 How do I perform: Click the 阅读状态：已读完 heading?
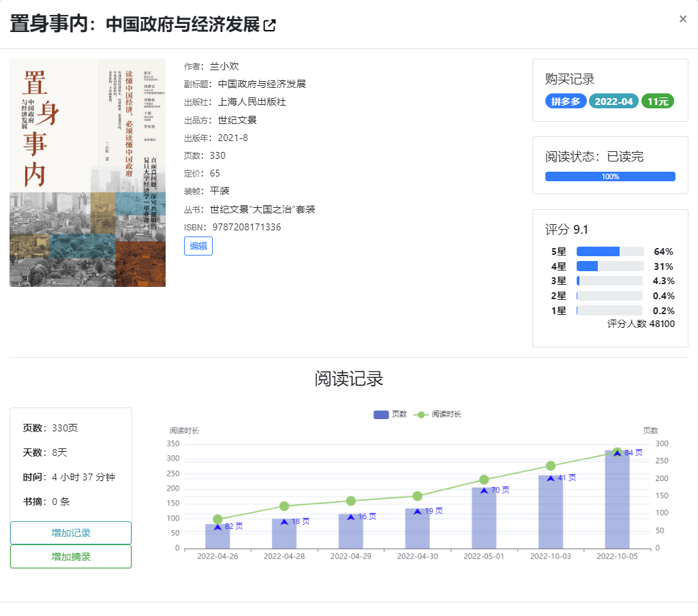[594, 157]
